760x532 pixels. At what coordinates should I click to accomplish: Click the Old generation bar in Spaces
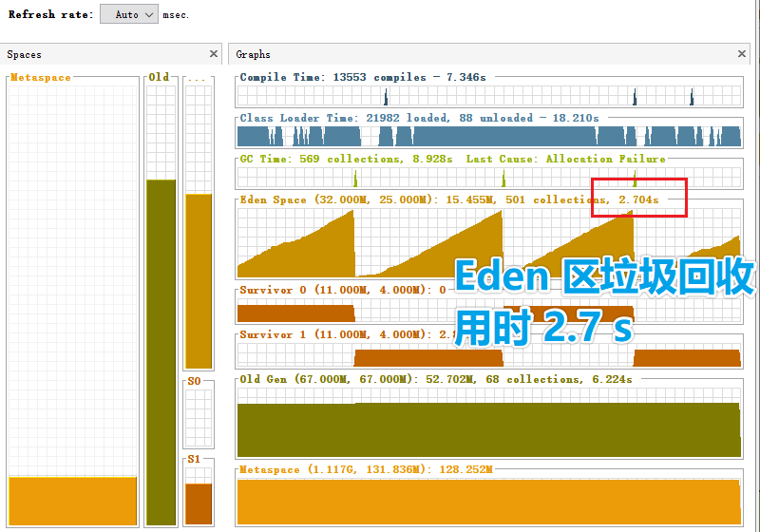point(161,351)
